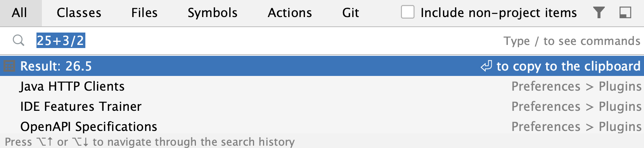Enable Include non-project items checkbox
The image size is (644, 148).
click(408, 12)
